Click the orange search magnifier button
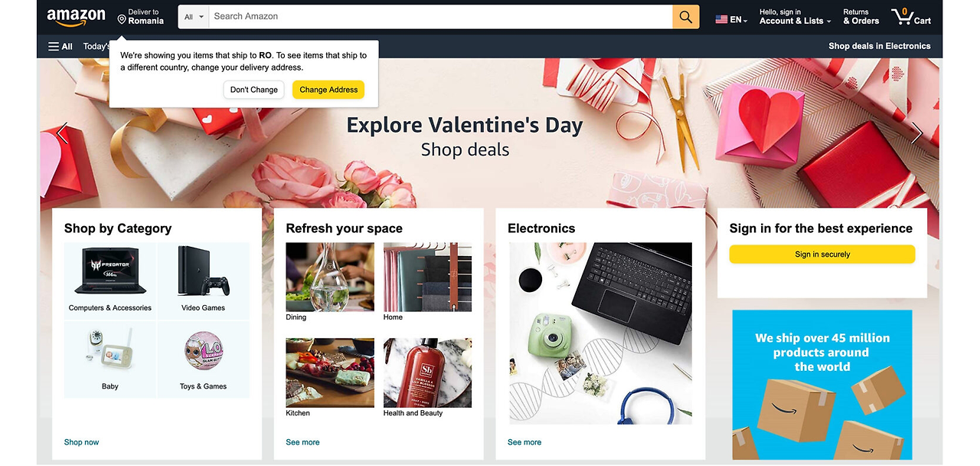 click(x=685, y=17)
